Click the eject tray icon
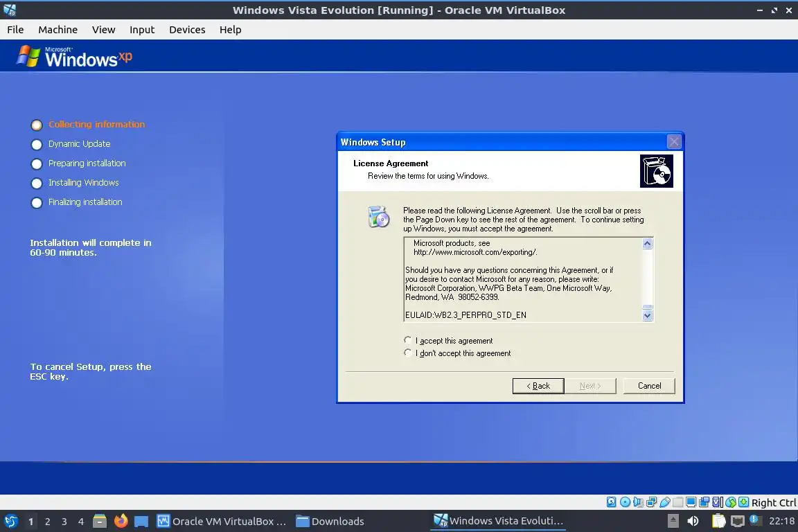Screen dimensions: 798x532 673,521
